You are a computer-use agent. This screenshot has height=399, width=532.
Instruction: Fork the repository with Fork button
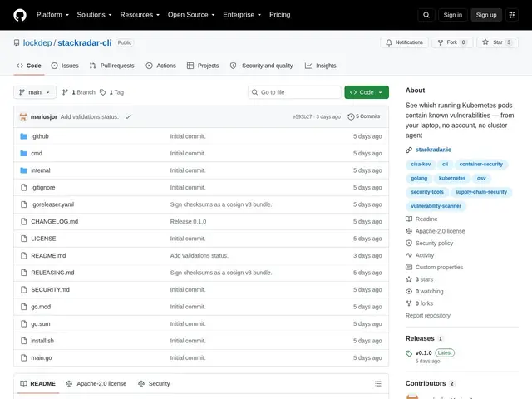click(x=452, y=42)
